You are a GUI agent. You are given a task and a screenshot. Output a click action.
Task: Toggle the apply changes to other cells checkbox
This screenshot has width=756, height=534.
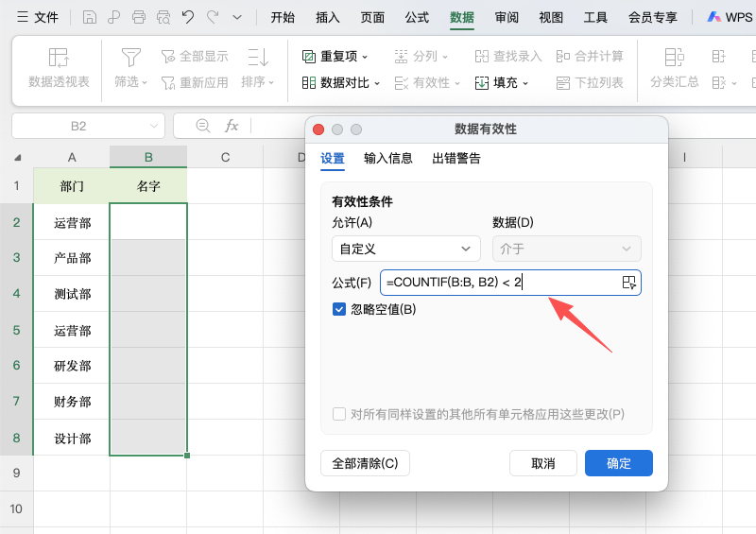[339, 414]
